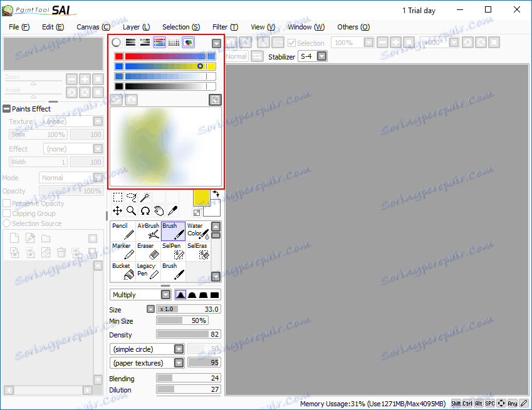Viewport: 532px width, 410px height.
Task: Open the File menu
Action: [x=19, y=27]
